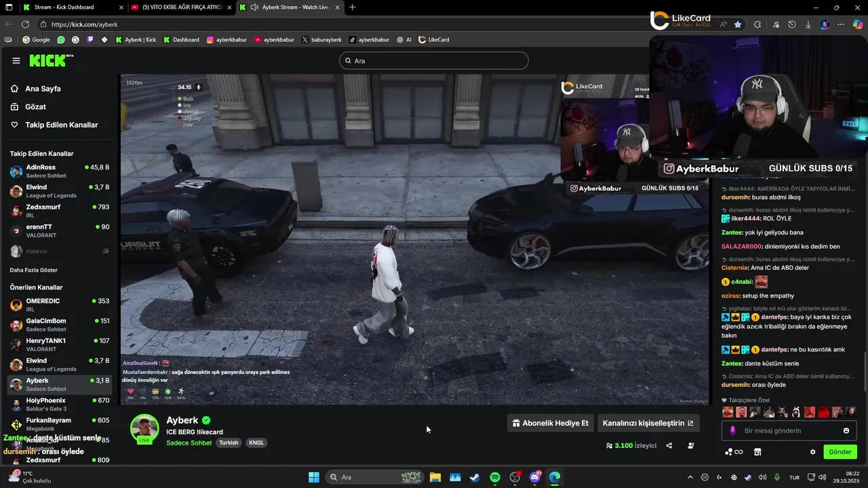The image size is (868, 488).
Task: Click the Turkish language tag
Action: click(x=229, y=443)
